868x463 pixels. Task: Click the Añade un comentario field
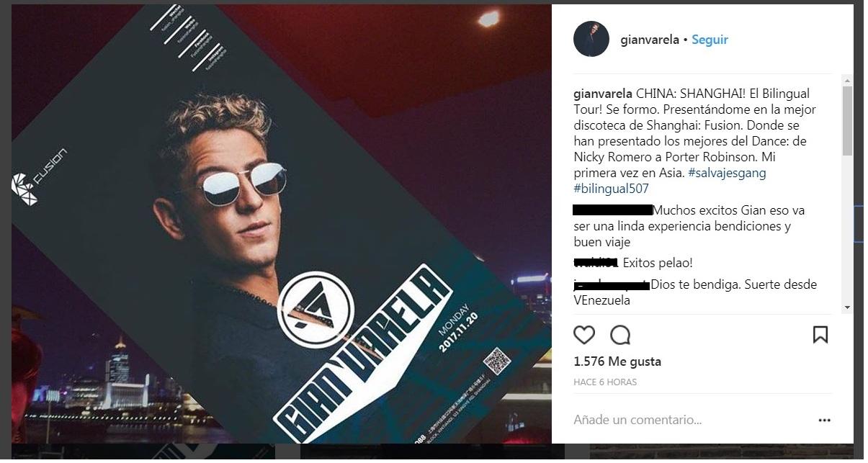pyautogui.click(x=692, y=420)
